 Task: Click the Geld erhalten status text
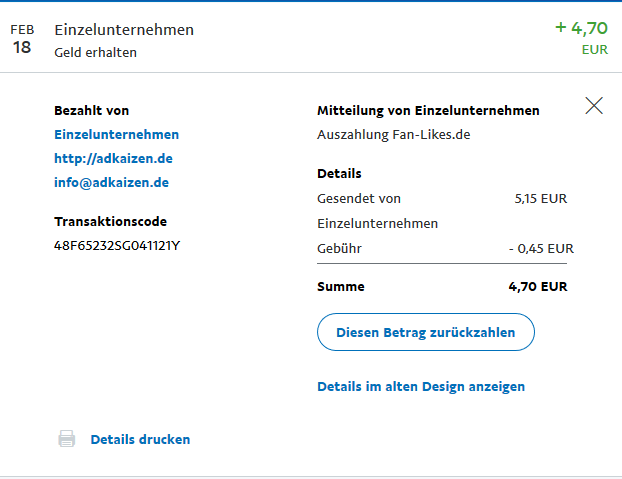pyautogui.click(x=95, y=52)
